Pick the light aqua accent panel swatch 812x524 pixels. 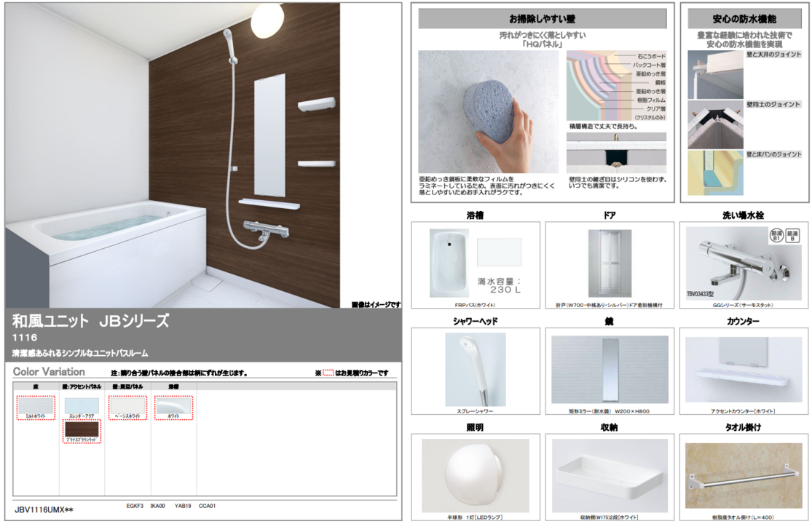coord(82,405)
